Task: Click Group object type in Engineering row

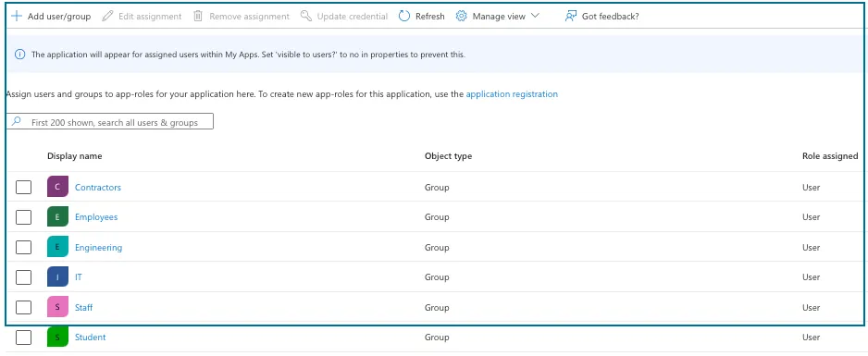Action: (437, 247)
